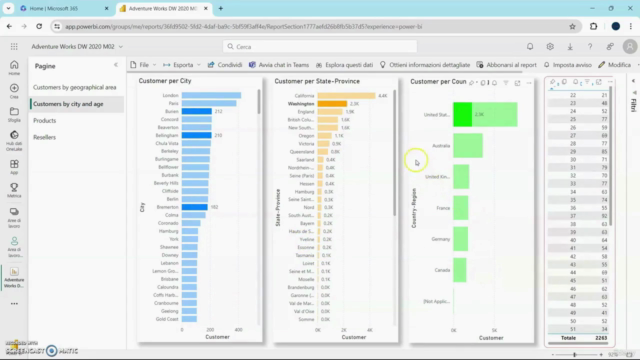
Task: Open the OneLake data hub
Action: click(14, 141)
